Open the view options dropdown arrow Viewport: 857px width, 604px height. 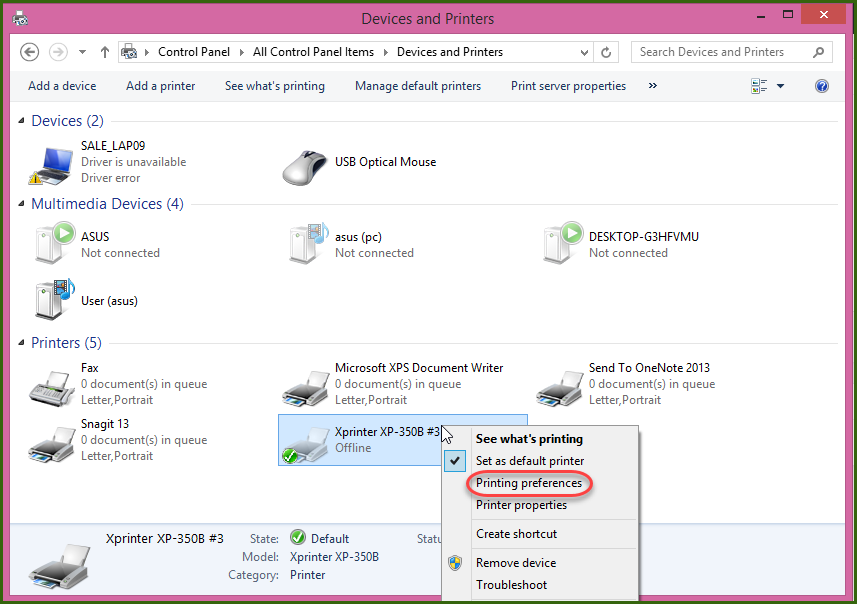point(780,86)
